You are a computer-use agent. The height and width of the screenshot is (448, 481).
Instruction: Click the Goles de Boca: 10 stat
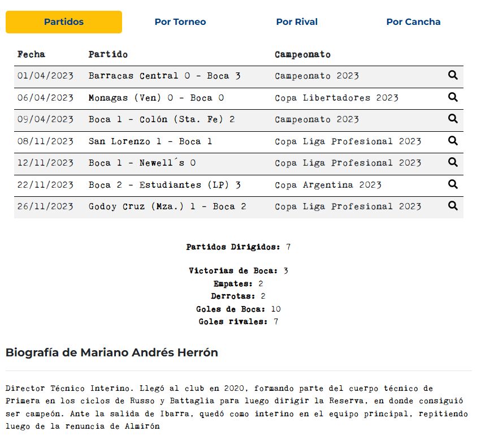pos(239,309)
